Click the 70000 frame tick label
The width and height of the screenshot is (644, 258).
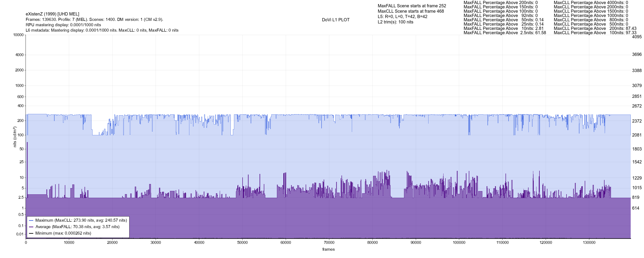(329, 243)
